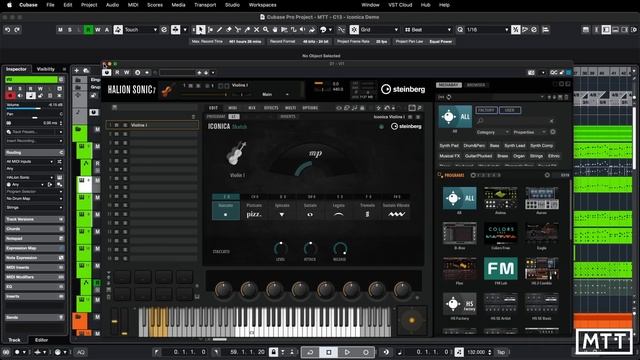
Task: Click the Tap tempo button
Action: pos(501,352)
